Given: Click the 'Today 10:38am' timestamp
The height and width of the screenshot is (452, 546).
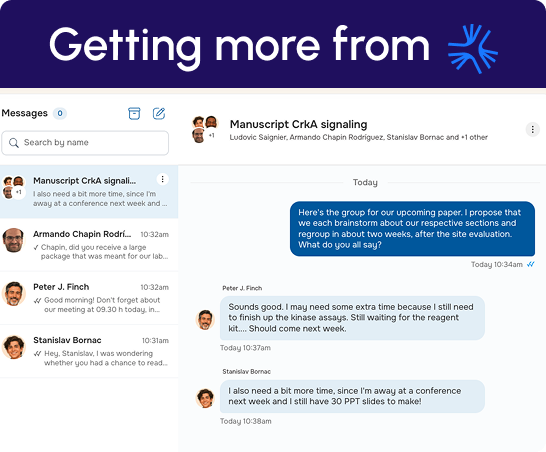Looking at the screenshot, I should point(245,421).
